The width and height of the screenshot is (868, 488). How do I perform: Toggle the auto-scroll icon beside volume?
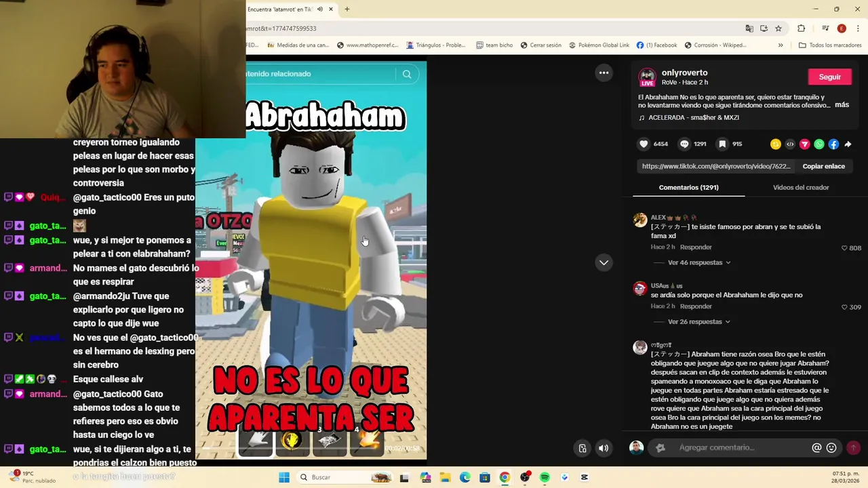583,448
